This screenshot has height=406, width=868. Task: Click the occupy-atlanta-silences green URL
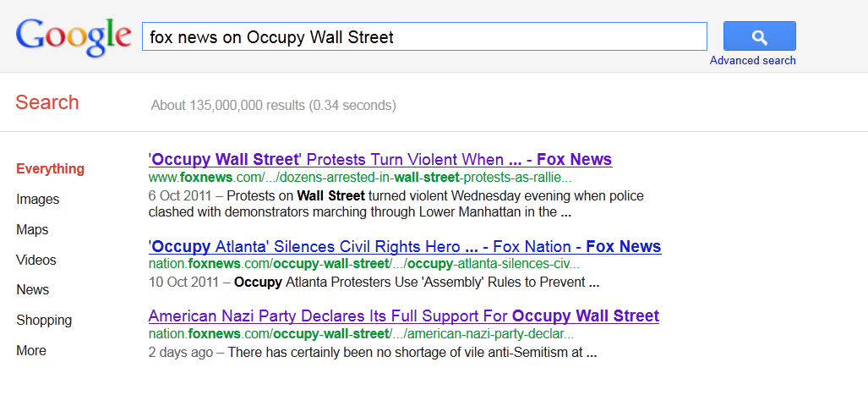coord(364,264)
